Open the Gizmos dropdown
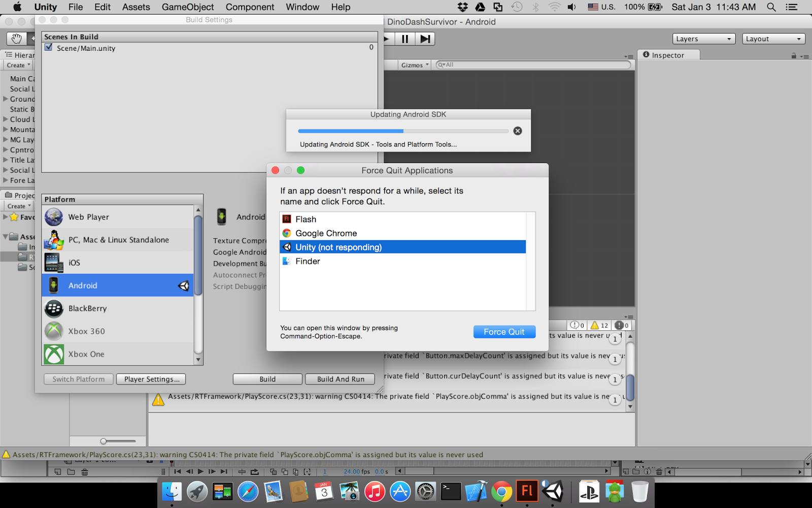 click(415, 65)
